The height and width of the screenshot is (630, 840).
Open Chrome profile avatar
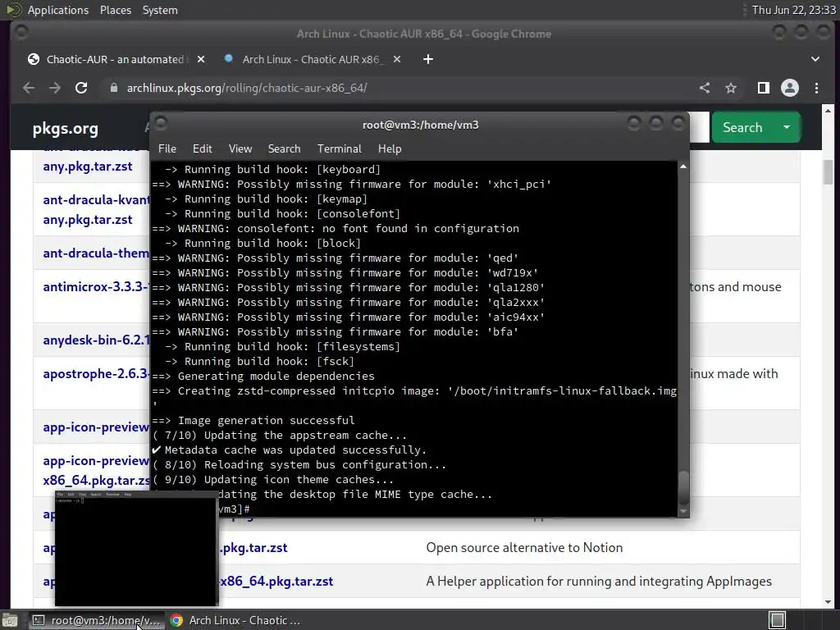(790, 88)
